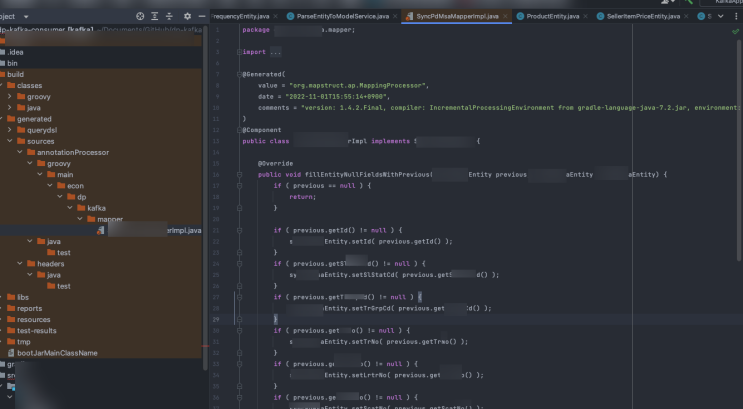This screenshot has height=409, width=743.
Task: Click the editor vertical scrollbar
Action: [740, 149]
